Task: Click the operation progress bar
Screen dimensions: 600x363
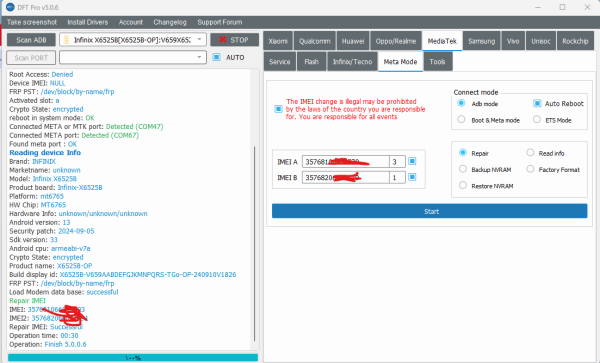Action: click(x=133, y=358)
